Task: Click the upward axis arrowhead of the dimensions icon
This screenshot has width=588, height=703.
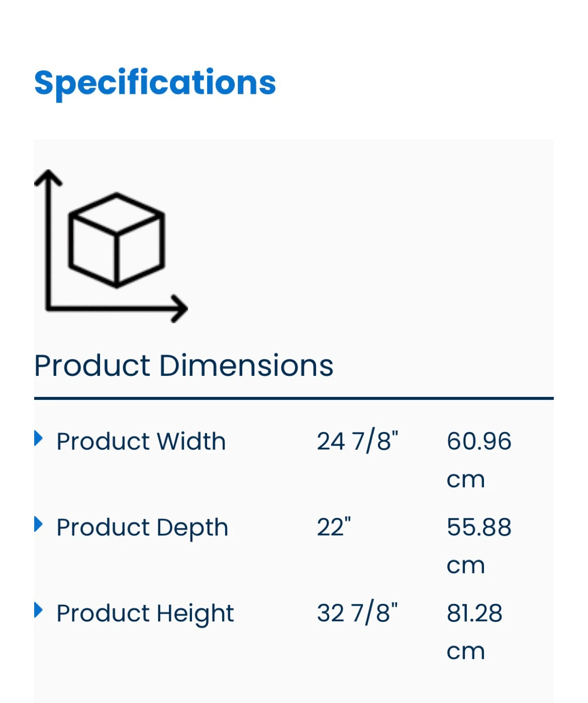Action: 48,178
